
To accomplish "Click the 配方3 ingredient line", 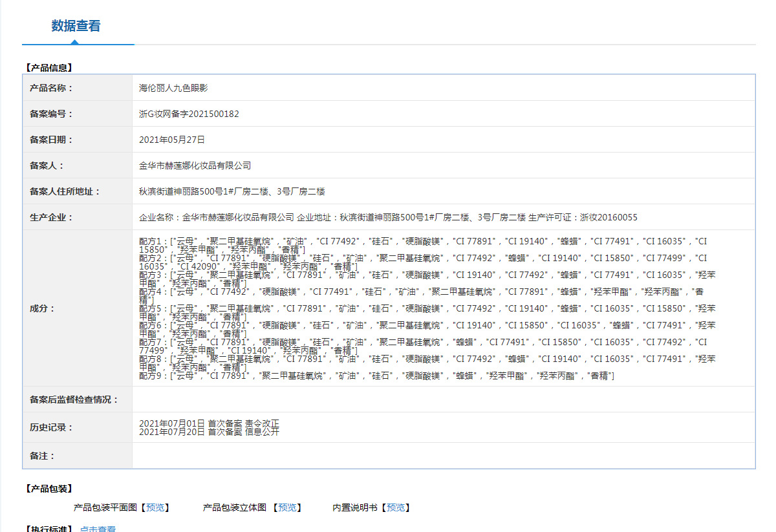I will coord(427,279).
